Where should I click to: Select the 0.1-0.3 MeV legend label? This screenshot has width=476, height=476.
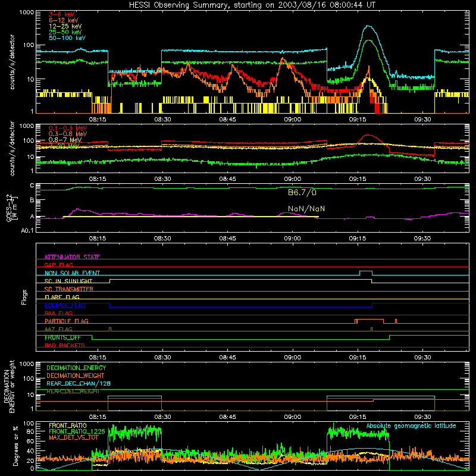tap(68, 128)
